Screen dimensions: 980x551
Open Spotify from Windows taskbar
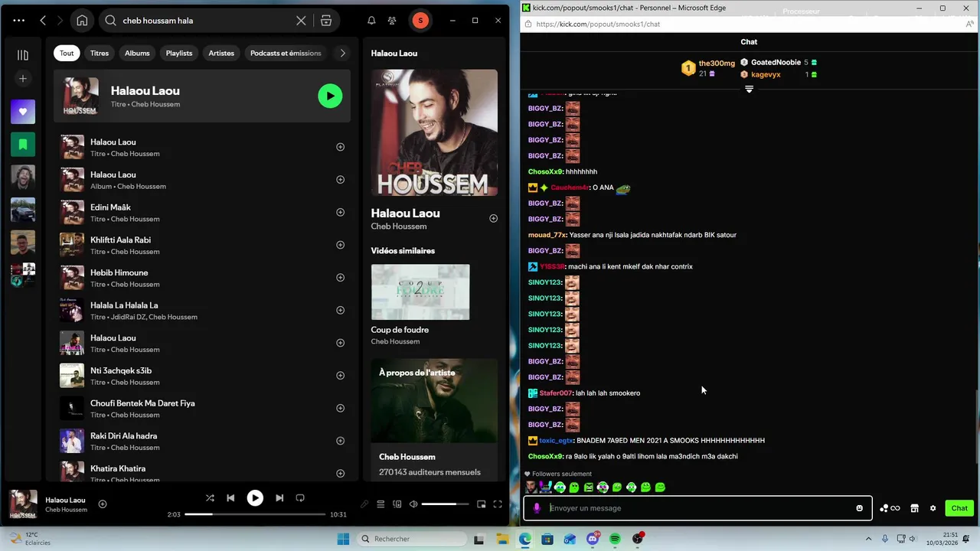(615, 539)
